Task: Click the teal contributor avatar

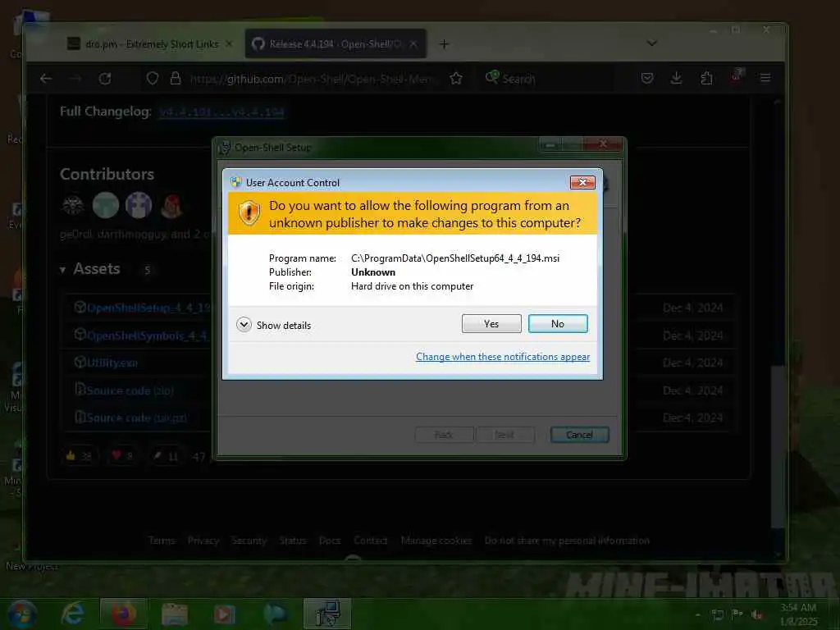Action: click(106, 205)
